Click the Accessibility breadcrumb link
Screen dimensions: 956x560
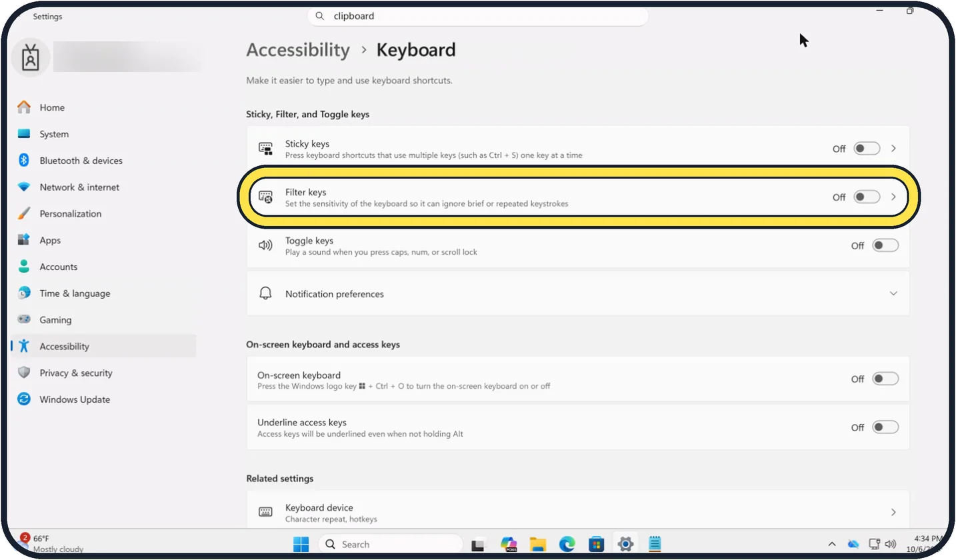pyautogui.click(x=298, y=50)
